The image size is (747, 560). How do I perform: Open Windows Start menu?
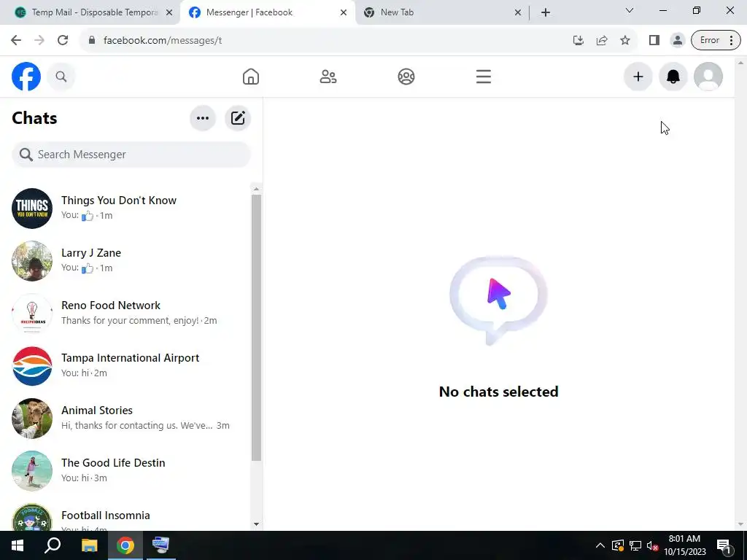18,545
